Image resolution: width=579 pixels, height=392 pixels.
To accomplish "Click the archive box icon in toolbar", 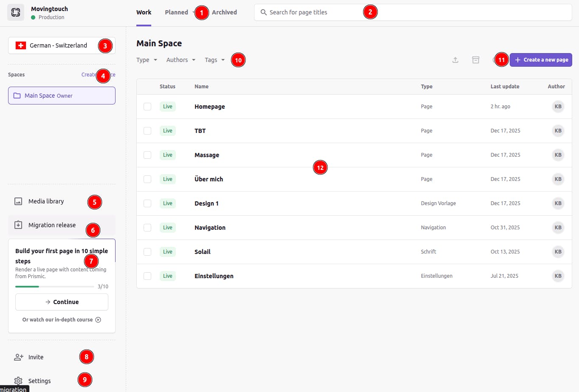I will (476, 60).
